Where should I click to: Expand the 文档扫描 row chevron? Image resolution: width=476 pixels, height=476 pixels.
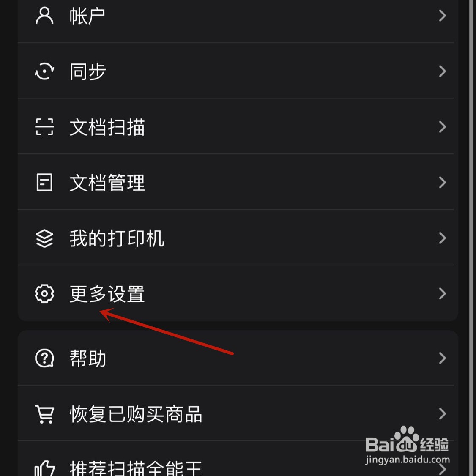click(442, 126)
